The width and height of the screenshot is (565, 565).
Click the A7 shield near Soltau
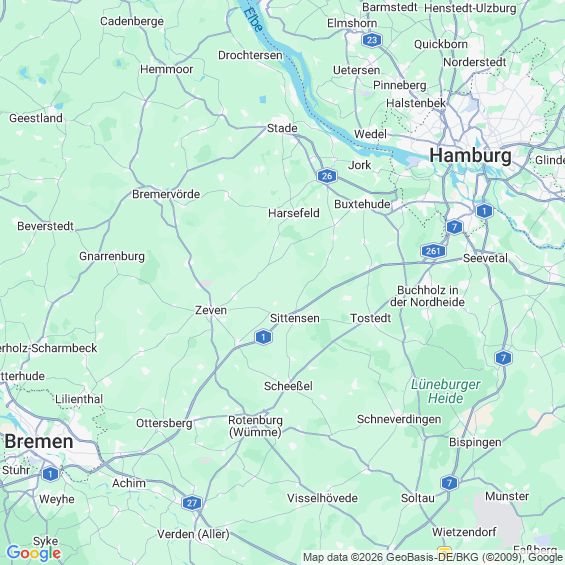click(449, 483)
